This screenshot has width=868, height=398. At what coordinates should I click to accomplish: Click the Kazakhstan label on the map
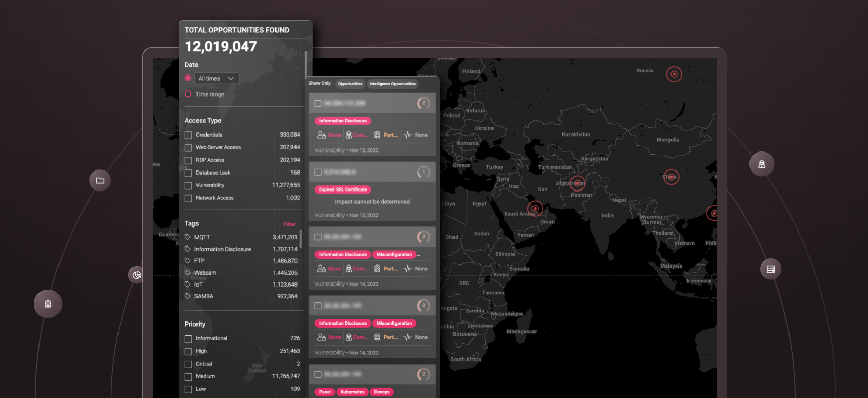point(576,135)
